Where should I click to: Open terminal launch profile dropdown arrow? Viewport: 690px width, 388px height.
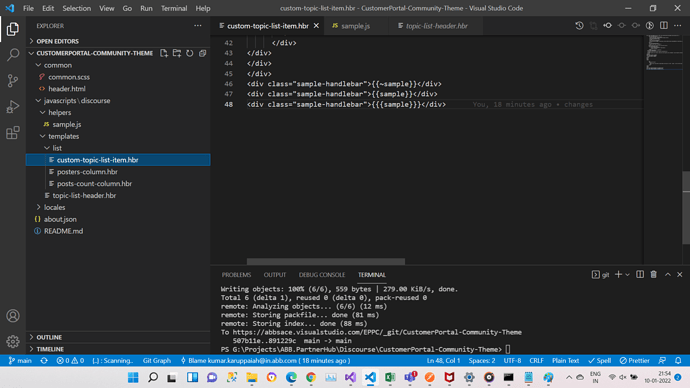(x=628, y=275)
